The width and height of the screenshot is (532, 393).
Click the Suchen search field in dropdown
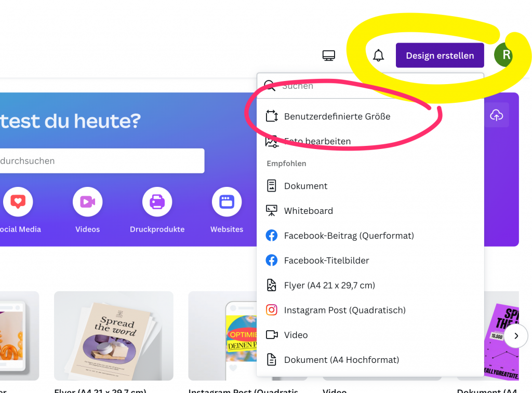pyautogui.click(x=370, y=86)
